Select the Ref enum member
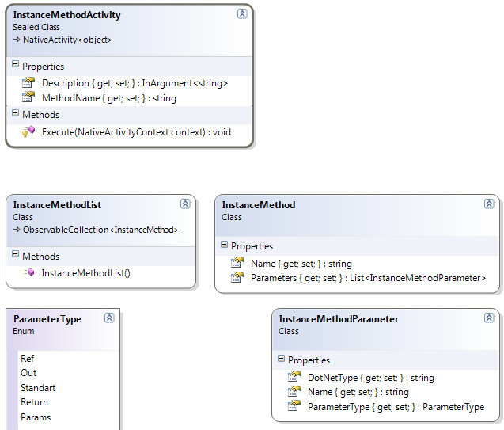This screenshot has width=504, height=430. point(27,359)
